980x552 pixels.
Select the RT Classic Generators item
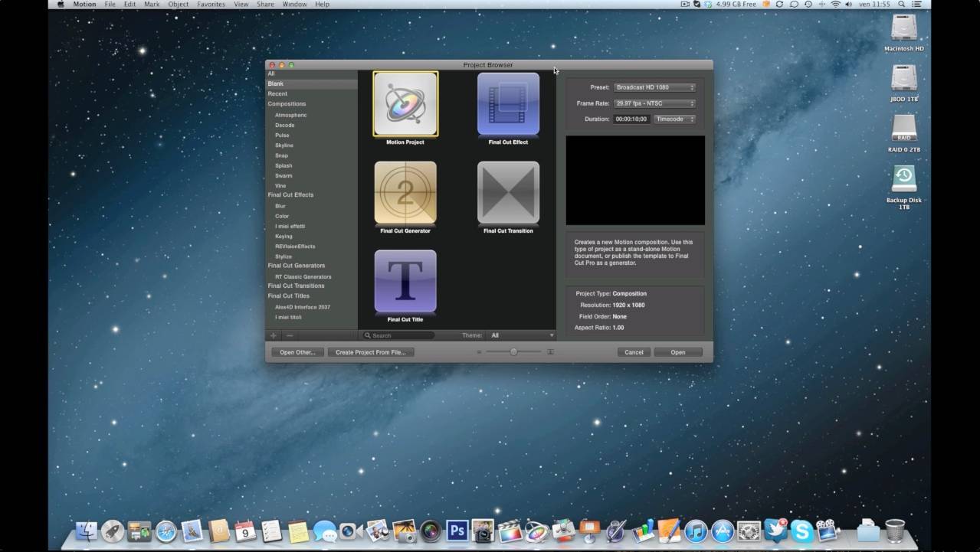coord(303,276)
